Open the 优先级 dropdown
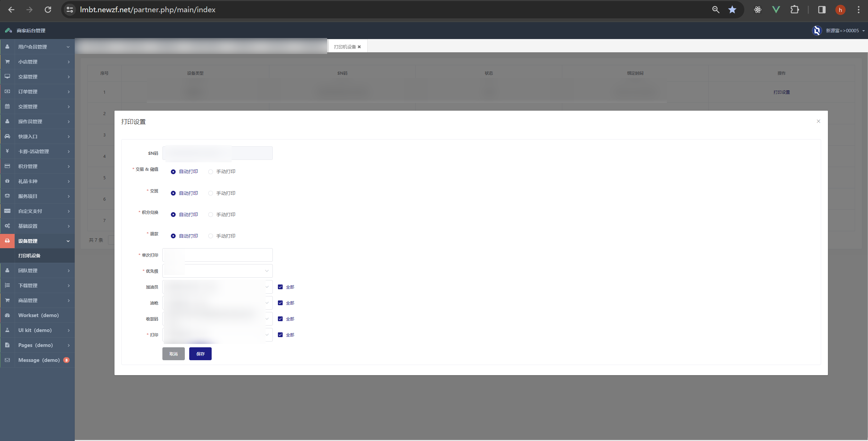 217,271
